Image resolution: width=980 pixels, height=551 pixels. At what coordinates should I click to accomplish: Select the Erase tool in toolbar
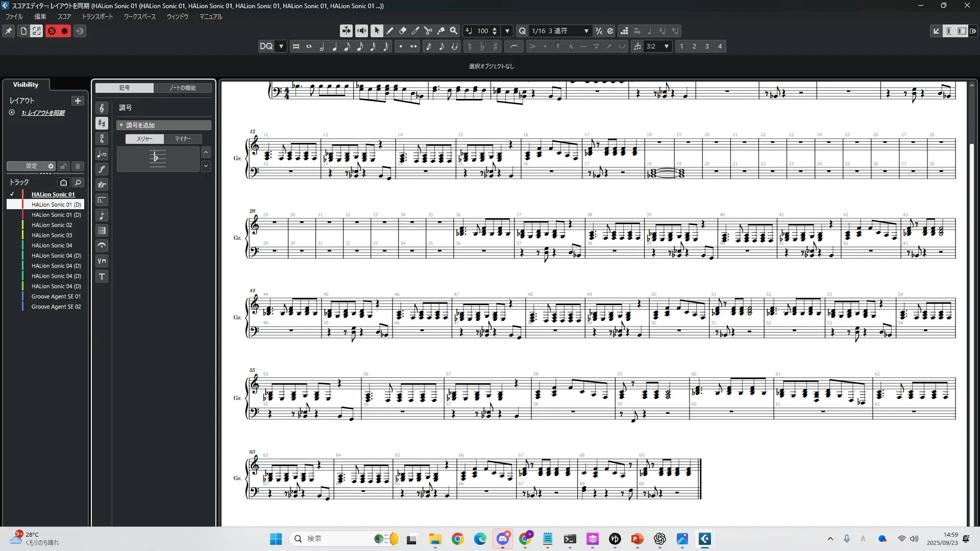403,31
